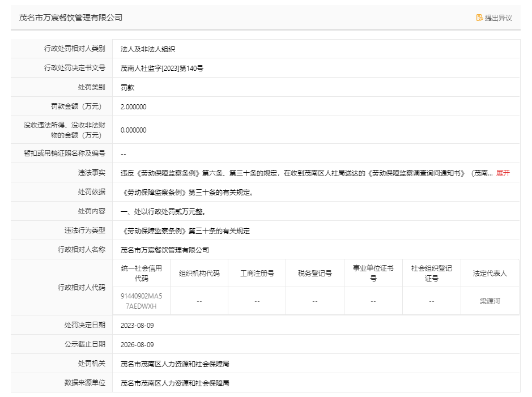Click the 统一社会信用代码 column header
Image resolution: width=532 pixels, height=397 pixels.
142,274
